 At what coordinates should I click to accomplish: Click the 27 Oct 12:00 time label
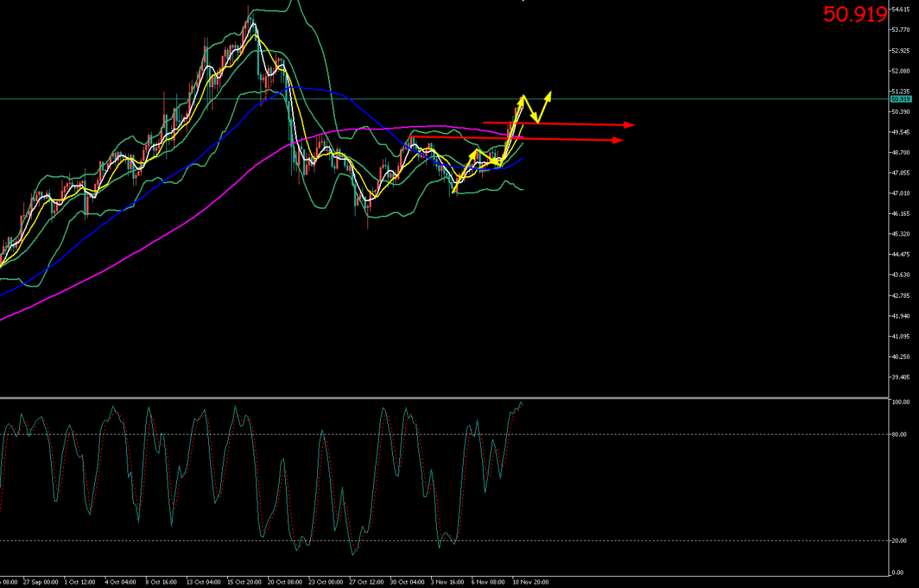click(367, 582)
